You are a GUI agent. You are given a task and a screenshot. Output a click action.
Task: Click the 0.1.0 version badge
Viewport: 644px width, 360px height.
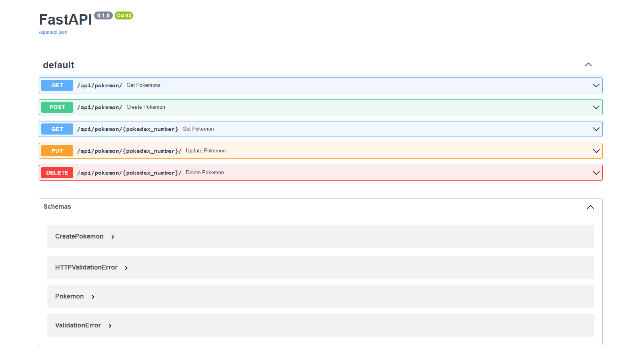[103, 16]
